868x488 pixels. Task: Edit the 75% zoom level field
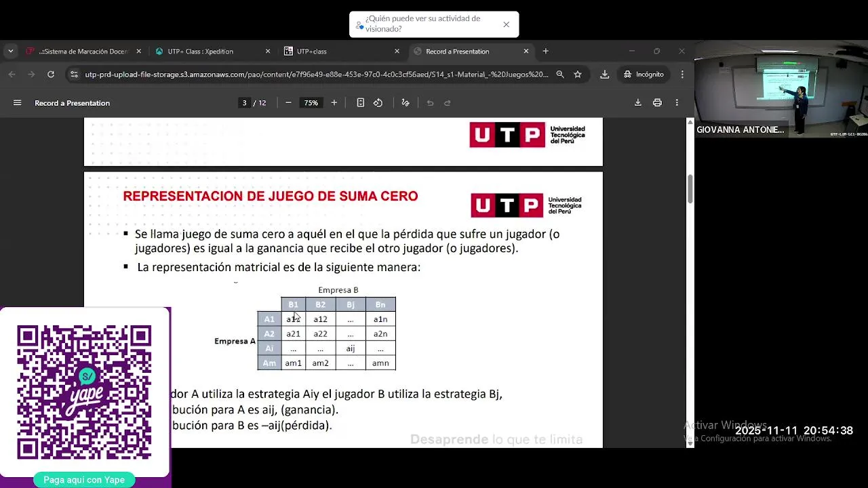click(x=311, y=103)
